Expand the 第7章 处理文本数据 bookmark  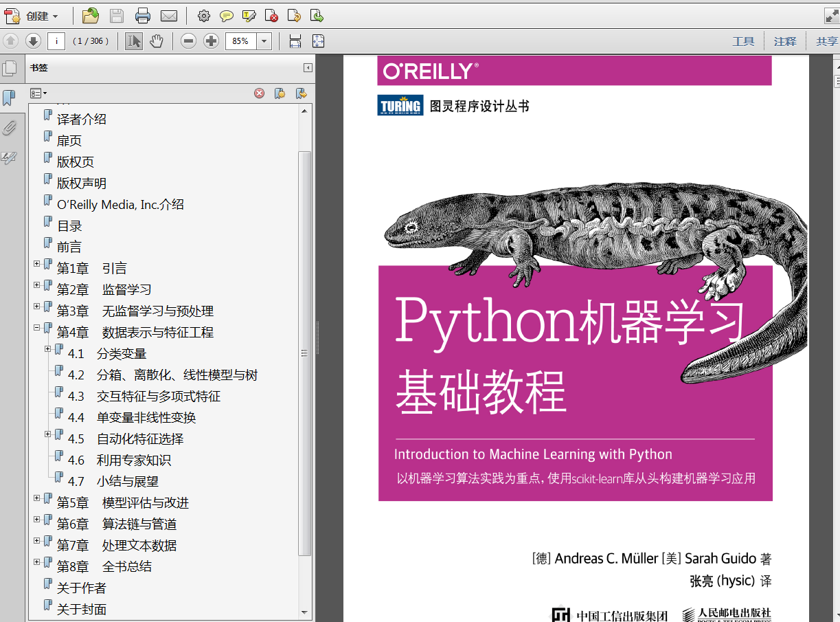pos(37,541)
